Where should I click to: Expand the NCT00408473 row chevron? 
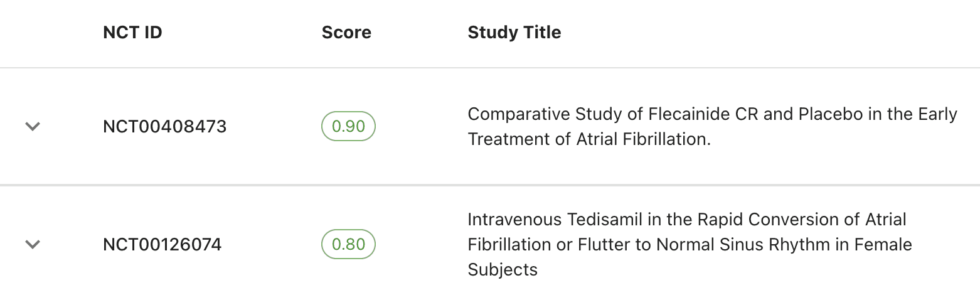(33, 127)
